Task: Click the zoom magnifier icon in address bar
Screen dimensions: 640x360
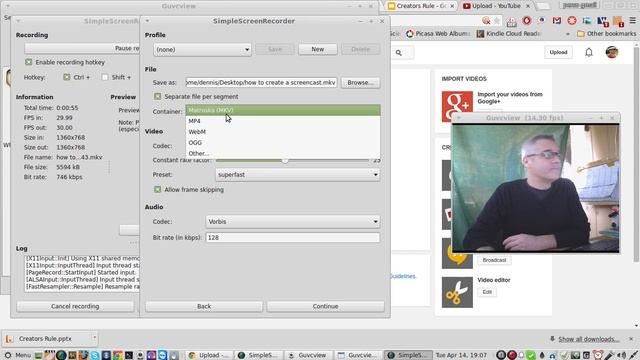Action: [486, 20]
